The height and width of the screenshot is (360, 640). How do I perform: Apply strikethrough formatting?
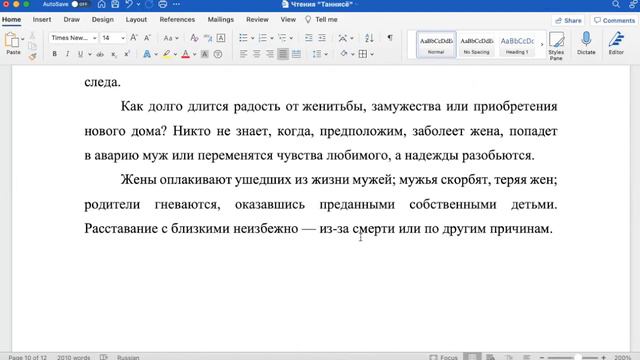(x=100, y=54)
